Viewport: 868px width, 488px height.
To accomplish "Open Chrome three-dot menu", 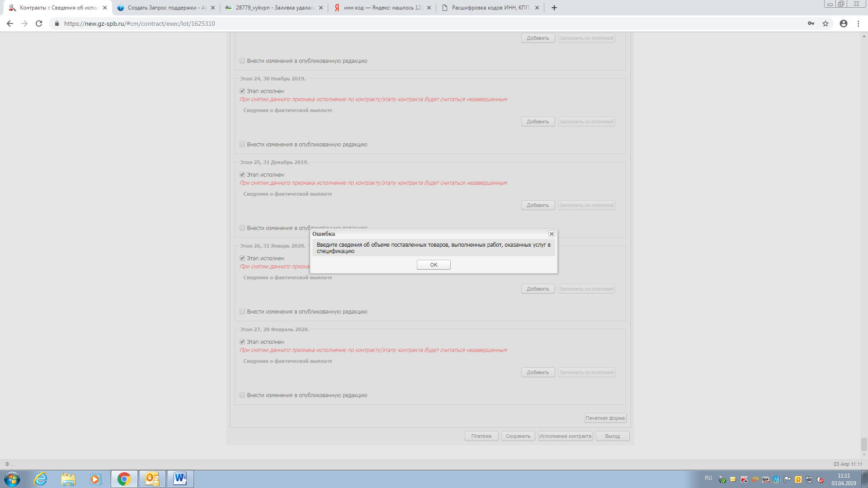I will 858,23.
